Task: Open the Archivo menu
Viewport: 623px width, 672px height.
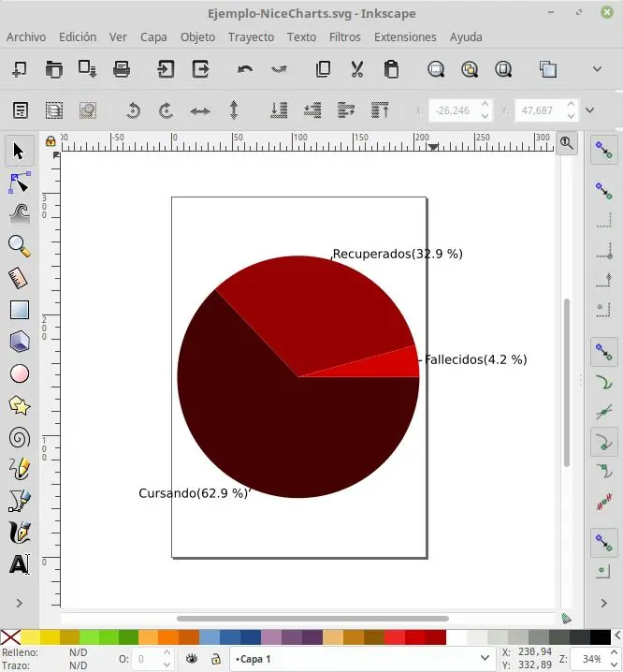Action: point(26,37)
